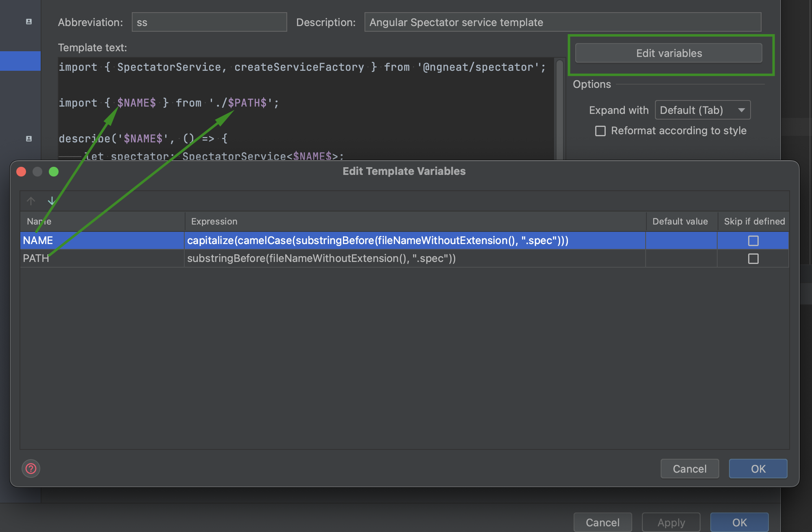Click the Default value column header

pyautogui.click(x=680, y=221)
